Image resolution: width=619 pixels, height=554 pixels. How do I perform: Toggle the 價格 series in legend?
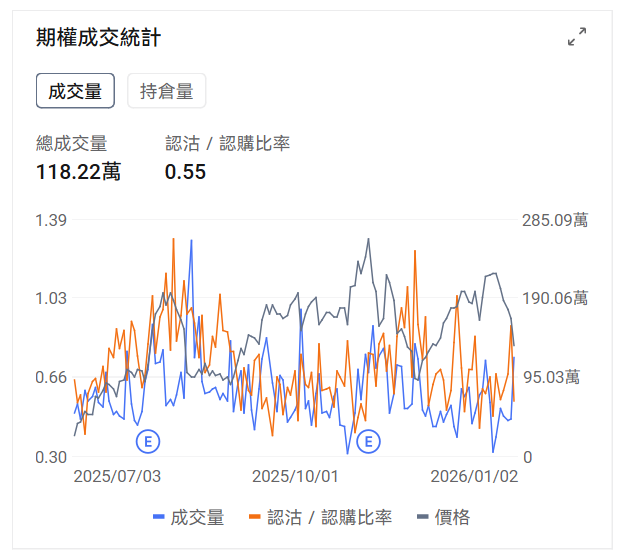click(452, 517)
